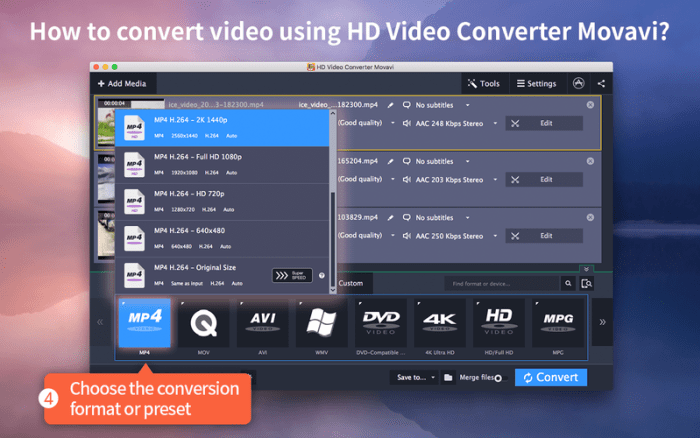Click the help icon beside Super Speed
Viewport: 700px width, 438px height.
322,275
